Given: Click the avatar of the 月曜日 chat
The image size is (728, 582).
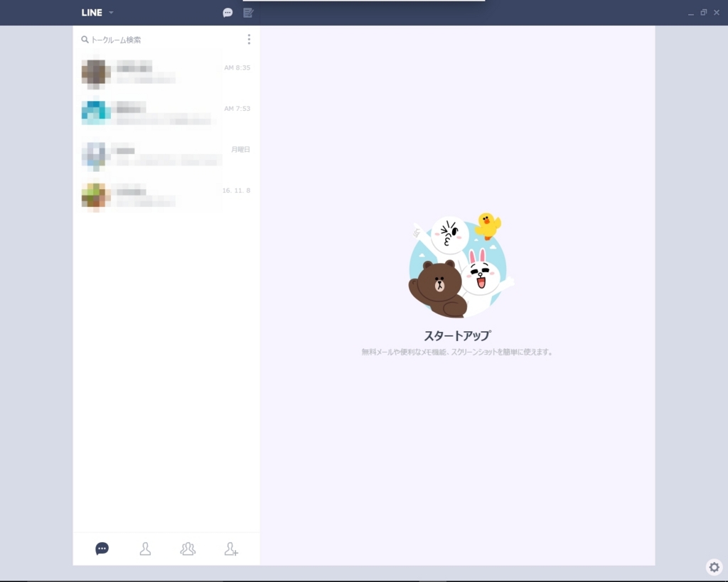Looking at the screenshot, I should (x=96, y=155).
